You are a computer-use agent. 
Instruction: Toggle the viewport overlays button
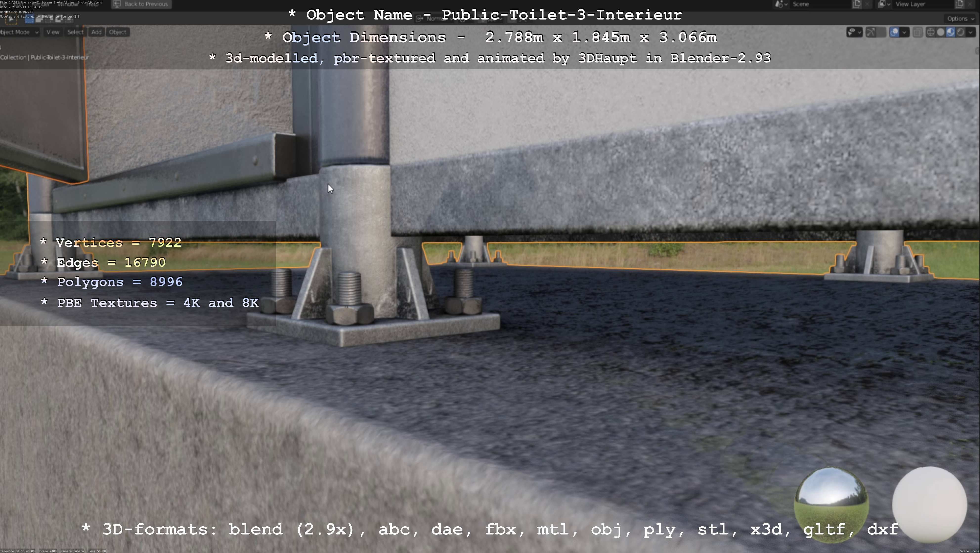pos(894,32)
